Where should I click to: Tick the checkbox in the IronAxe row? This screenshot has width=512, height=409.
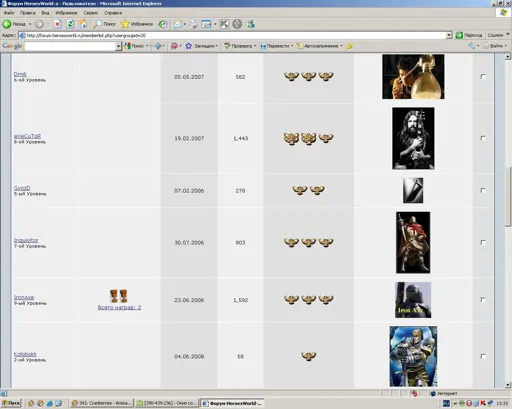click(483, 300)
